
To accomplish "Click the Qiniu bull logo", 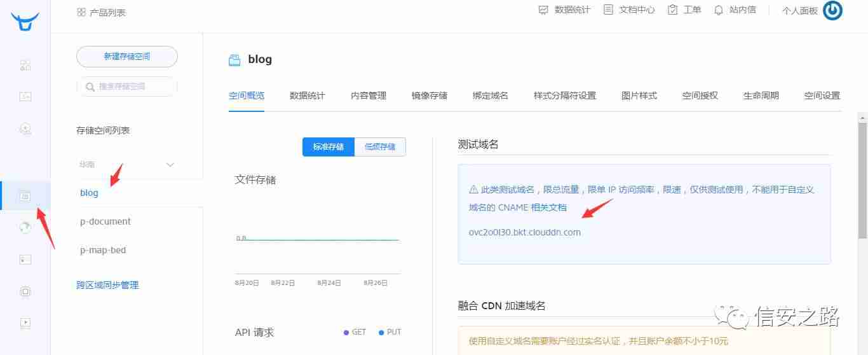I will click(25, 21).
